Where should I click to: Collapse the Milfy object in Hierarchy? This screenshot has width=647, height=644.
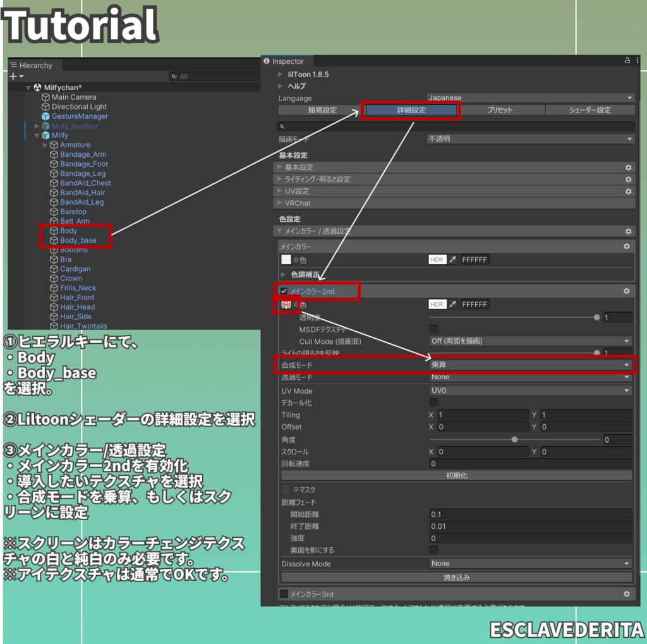point(37,135)
